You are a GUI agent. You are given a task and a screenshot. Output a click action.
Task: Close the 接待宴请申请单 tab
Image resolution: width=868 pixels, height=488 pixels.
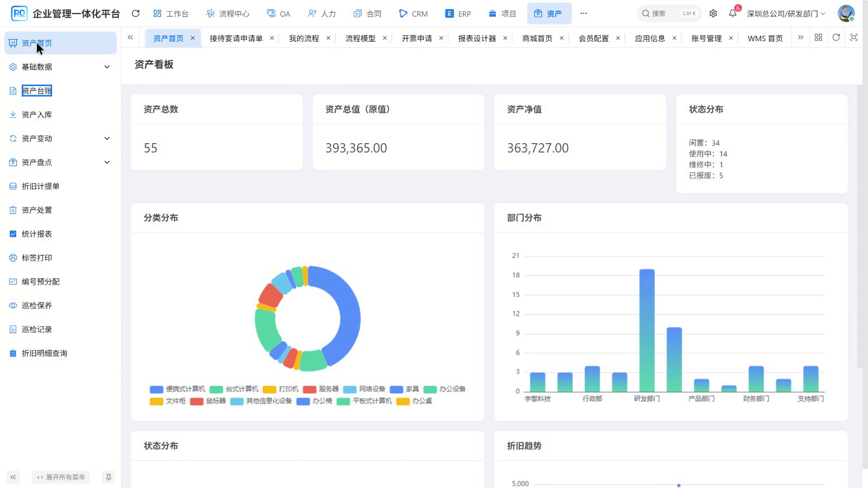pyautogui.click(x=272, y=38)
